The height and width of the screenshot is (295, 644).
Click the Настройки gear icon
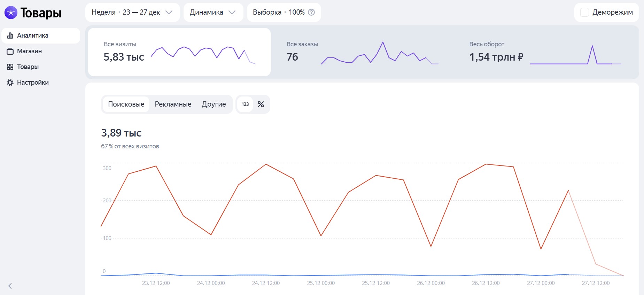(10, 83)
